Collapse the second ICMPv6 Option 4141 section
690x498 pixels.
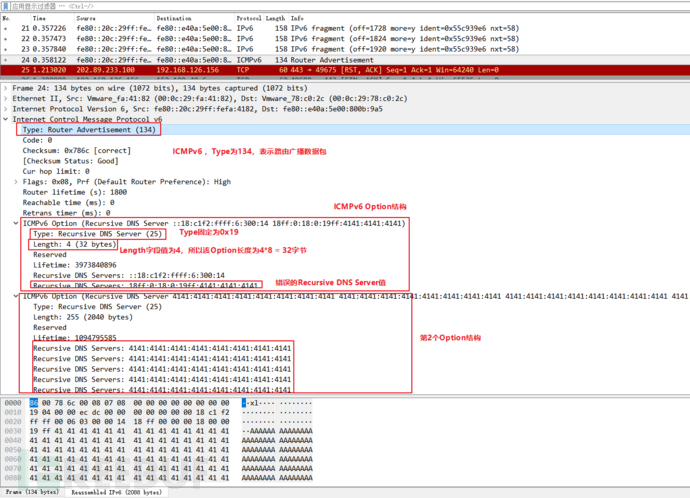pos(16,296)
